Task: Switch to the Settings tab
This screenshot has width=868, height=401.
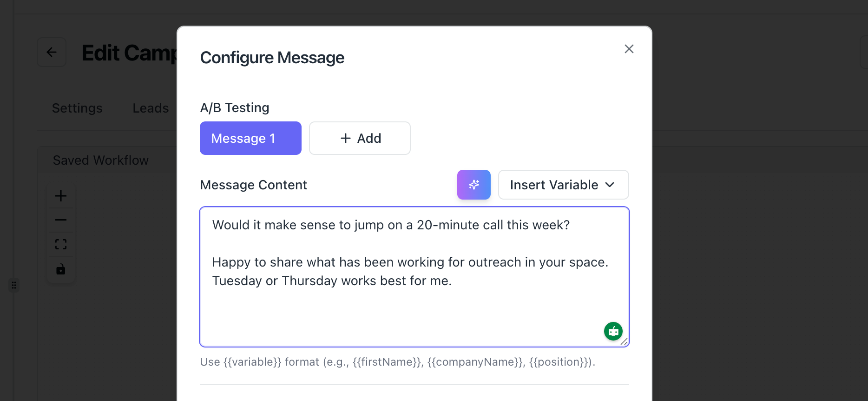Action: (77, 108)
